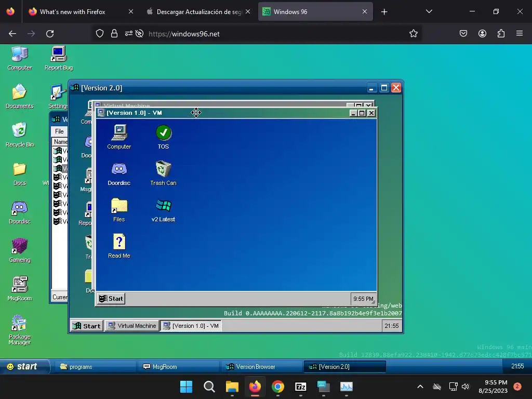532x399 pixels.
Task: Expand the list all tabs dropdown
Action: (429, 11)
